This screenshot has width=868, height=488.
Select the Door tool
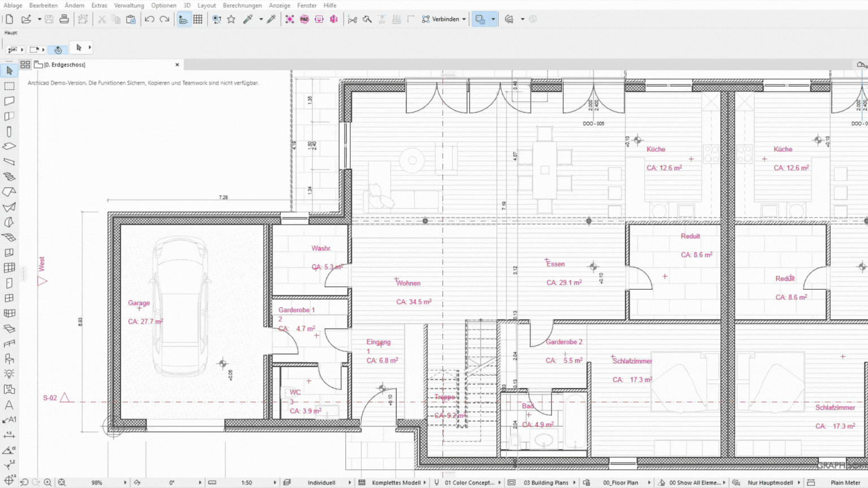(x=9, y=283)
